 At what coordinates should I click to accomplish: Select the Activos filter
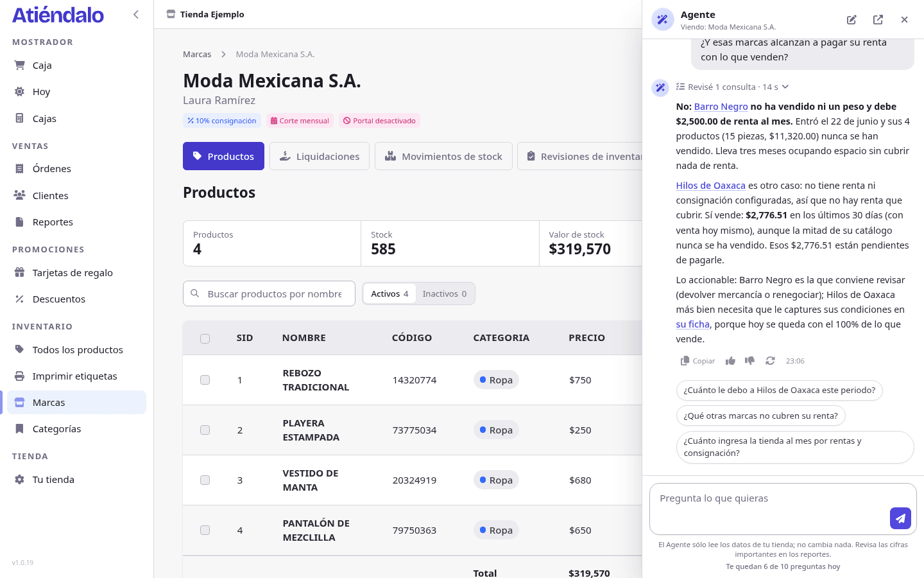pyautogui.click(x=389, y=294)
